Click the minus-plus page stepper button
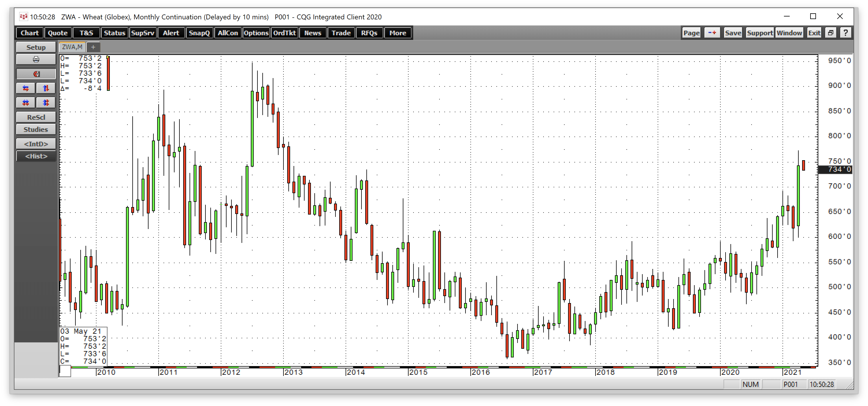This screenshot has height=406, width=868. coord(712,33)
